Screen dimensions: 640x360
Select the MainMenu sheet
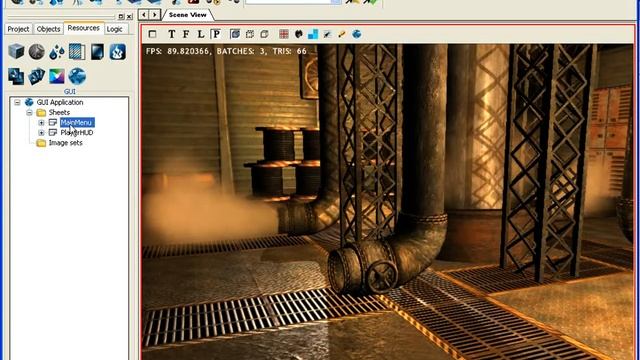[77, 122]
